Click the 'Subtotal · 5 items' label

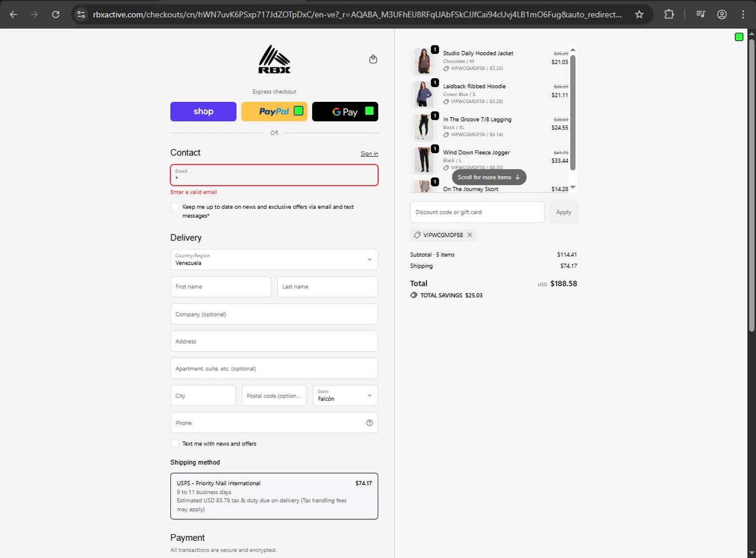coord(432,255)
